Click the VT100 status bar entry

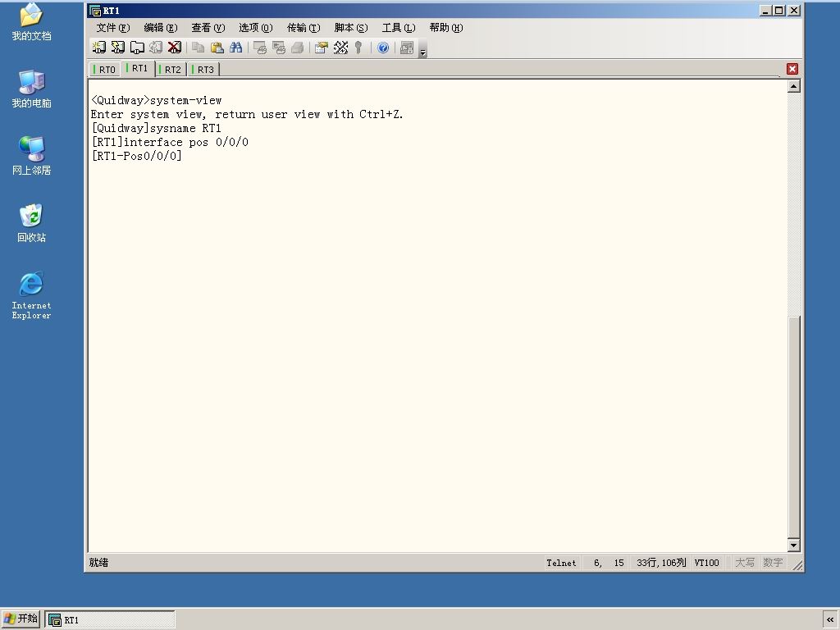tap(706, 563)
